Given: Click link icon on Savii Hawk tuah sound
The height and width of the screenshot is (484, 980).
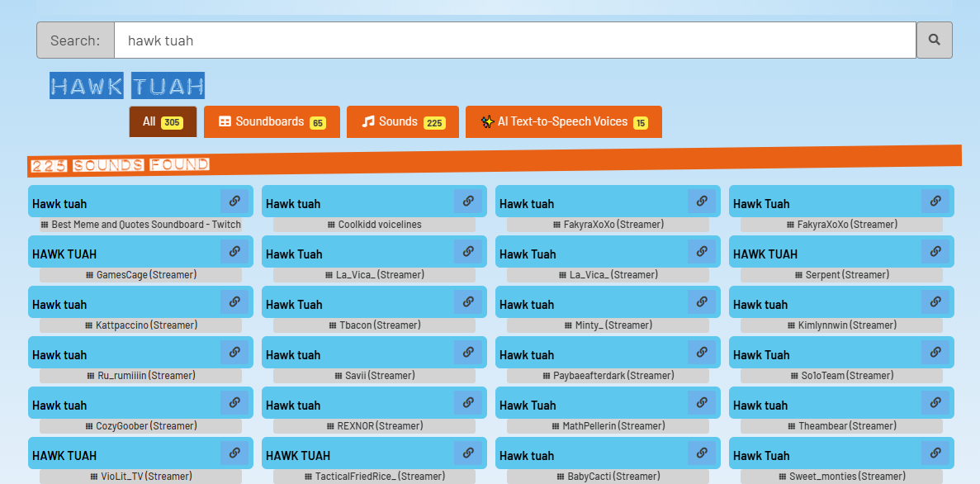Looking at the screenshot, I should pos(468,353).
